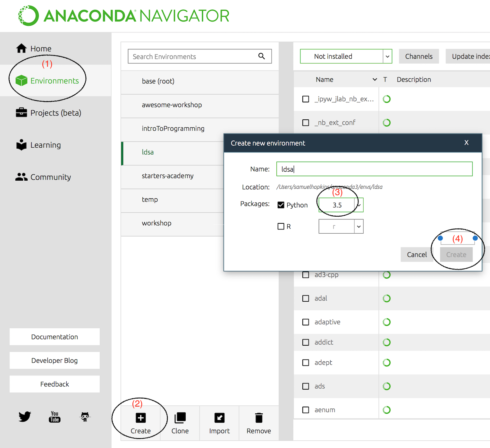This screenshot has height=448, width=490.
Task: Uncheck the Python package checkbox
Action: 281,205
